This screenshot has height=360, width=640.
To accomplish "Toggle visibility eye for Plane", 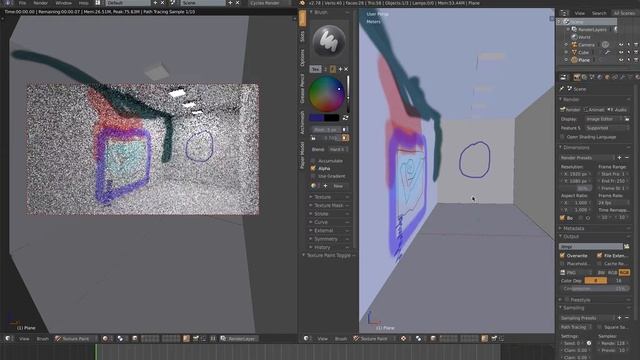I will pyautogui.click(x=621, y=60).
